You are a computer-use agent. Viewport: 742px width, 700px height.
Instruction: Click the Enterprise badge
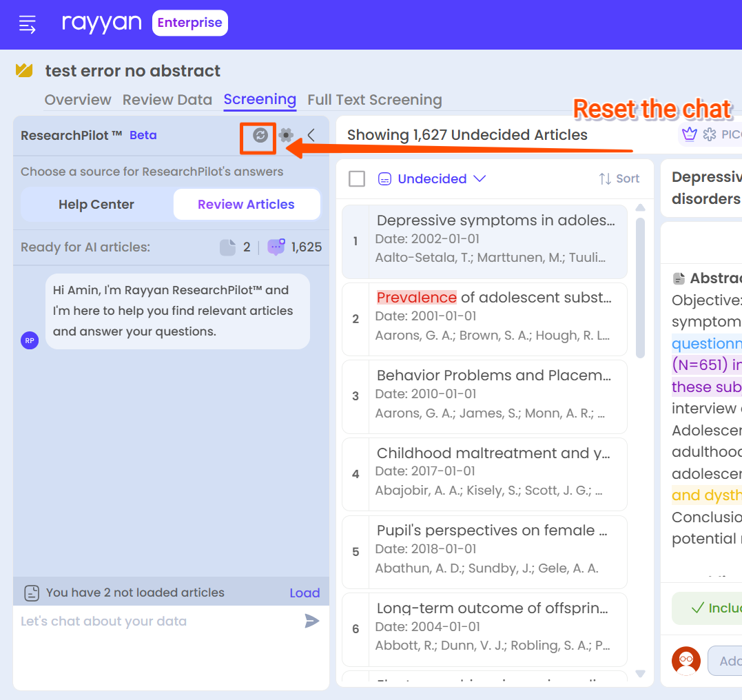189,23
